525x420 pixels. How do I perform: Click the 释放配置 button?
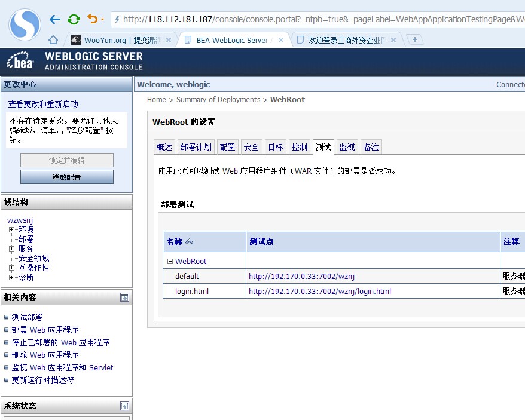tap(67, 177)
